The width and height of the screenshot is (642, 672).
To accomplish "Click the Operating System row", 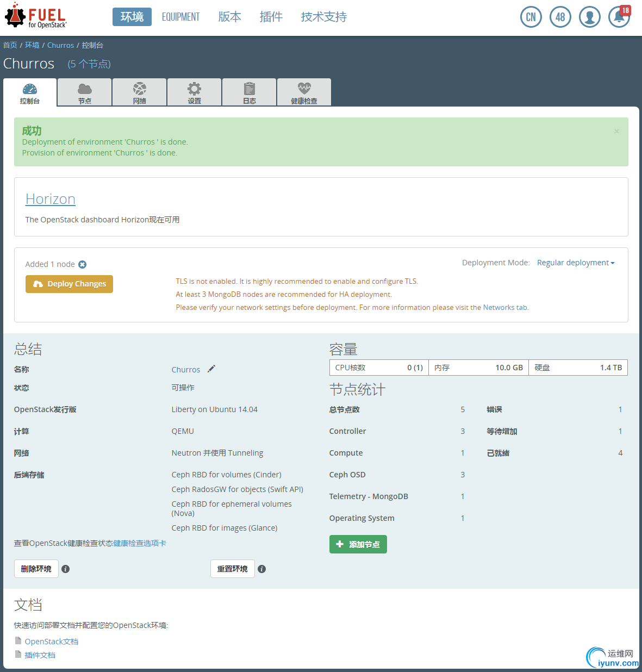I will (397, 518).
